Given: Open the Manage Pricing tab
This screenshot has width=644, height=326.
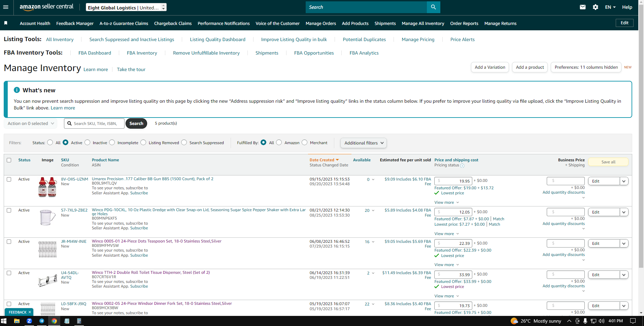Looking at the screenshot, I should 418,39.
